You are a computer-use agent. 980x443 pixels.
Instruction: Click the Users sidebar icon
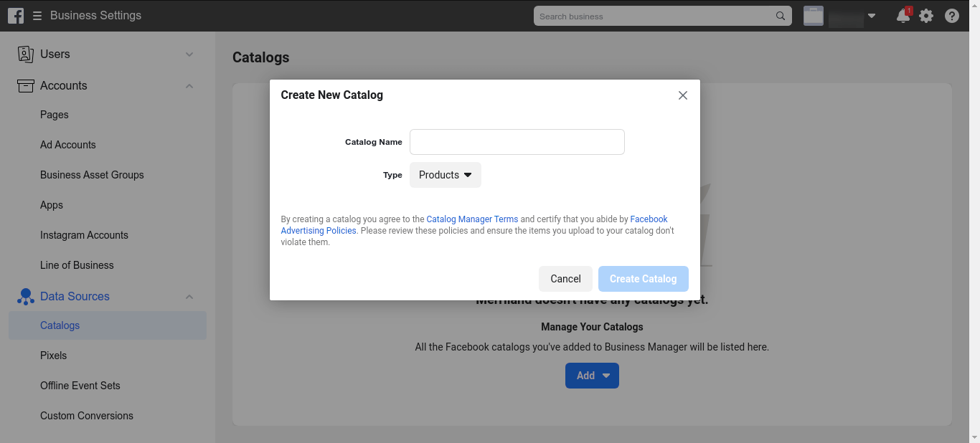[26, 54]
